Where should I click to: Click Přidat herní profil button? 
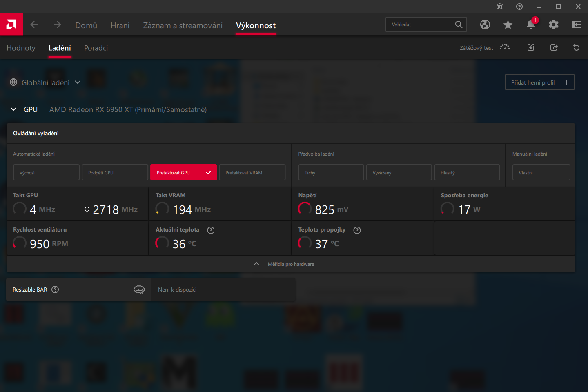[540, 82]
